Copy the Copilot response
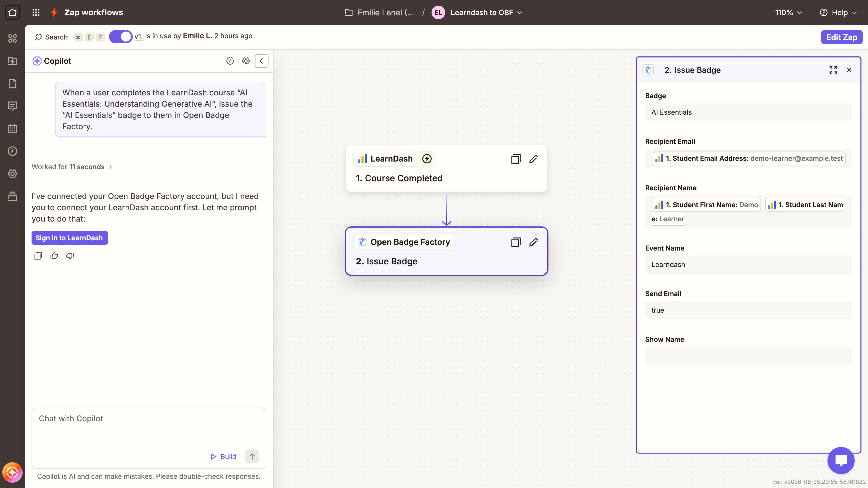Screen dimensions: 868x488 (38, 256)
